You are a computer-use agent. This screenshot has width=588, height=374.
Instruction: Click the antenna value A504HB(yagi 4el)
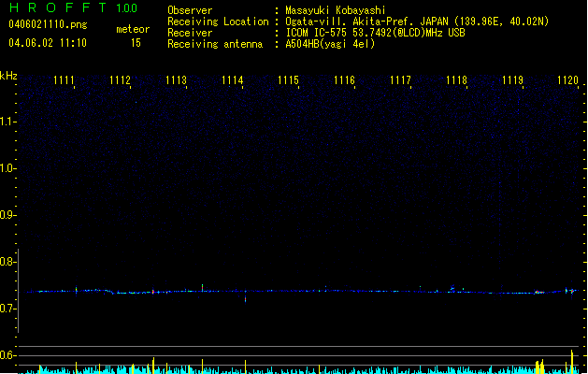tap(330, 44)
